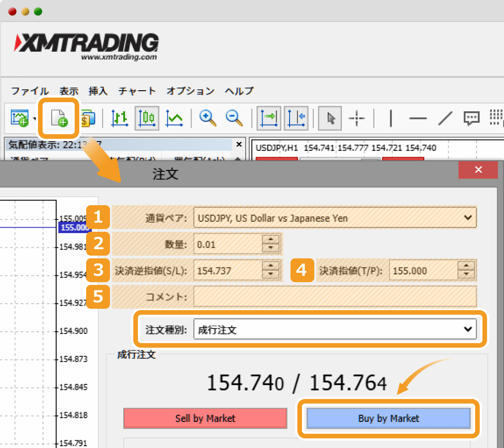
Task: Increase T/P value with up arrow
Action: coord(466,266)
